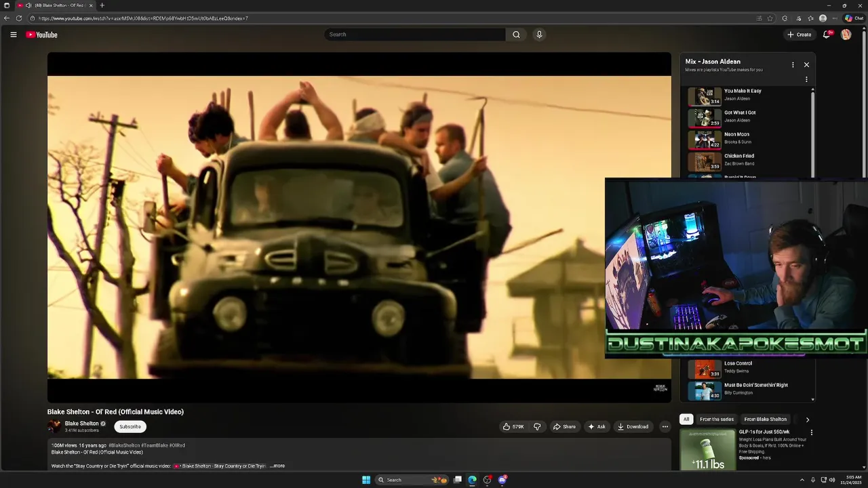Click the browser address bar URL
868x488 pixels.
pyautogui.click(x=143, y=18)
